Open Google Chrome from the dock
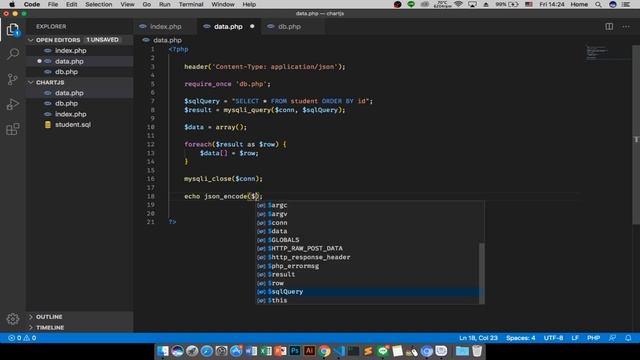 coord(324,351)
